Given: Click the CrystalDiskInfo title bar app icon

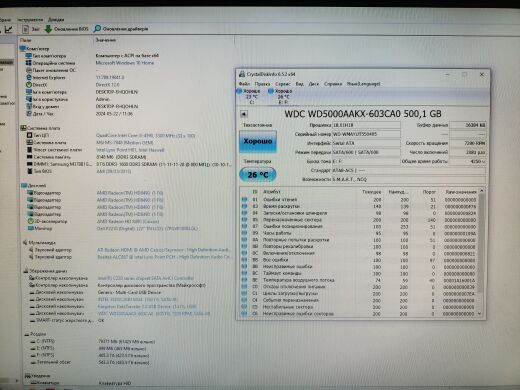Looking at the screenshot, I should (x=242, y=74).
